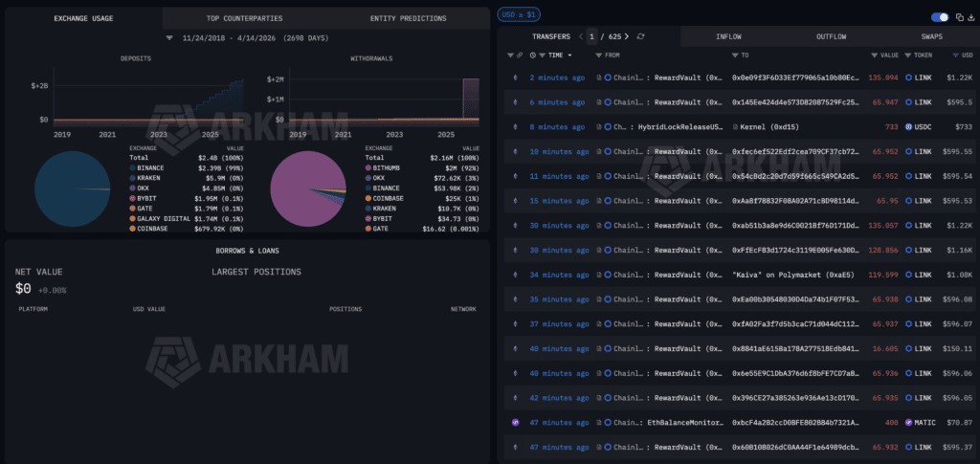Screen dimensions: 980x464
Task: Open the FROM column filter
Action: click(x=599, y=55)
